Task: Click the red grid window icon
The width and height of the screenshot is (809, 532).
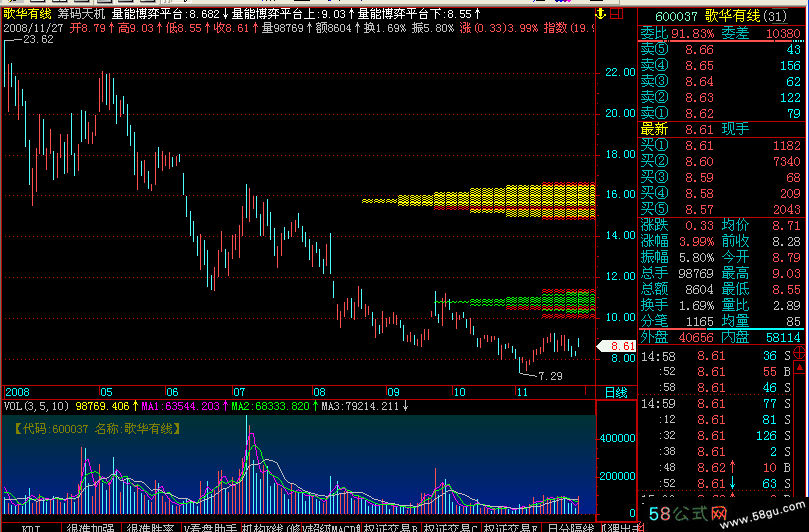Action: point(616,14)
